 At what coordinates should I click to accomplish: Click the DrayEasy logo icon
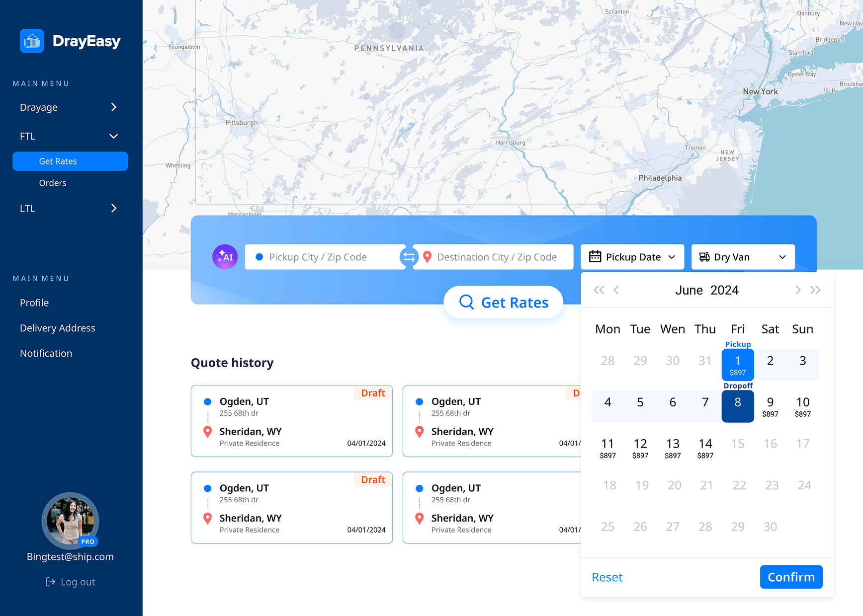pyautogui.click(x=31, y=41)
